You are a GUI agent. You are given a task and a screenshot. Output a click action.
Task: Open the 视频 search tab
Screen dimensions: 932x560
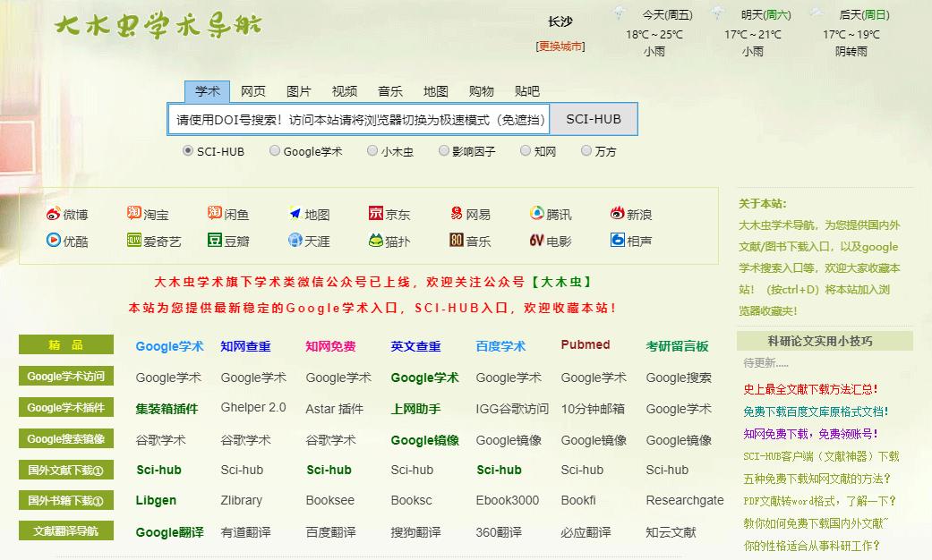pyautogui.click(x=345, y=90)
